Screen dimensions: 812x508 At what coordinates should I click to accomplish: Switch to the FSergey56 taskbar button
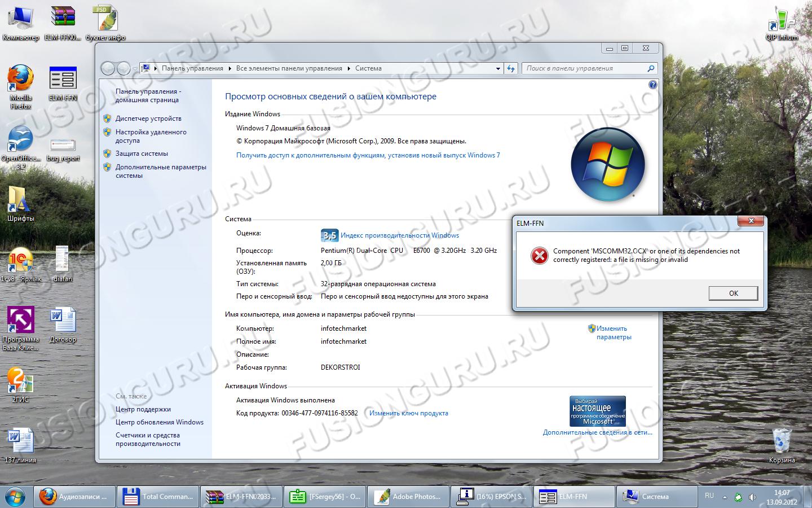click(x=325, y=497)
